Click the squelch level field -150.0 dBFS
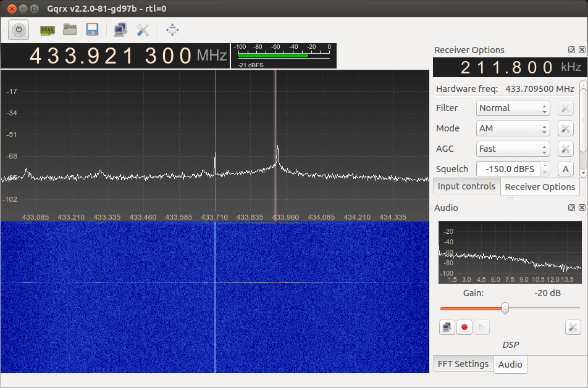This screenshot has height=388, width=588. tap(508, 169)
